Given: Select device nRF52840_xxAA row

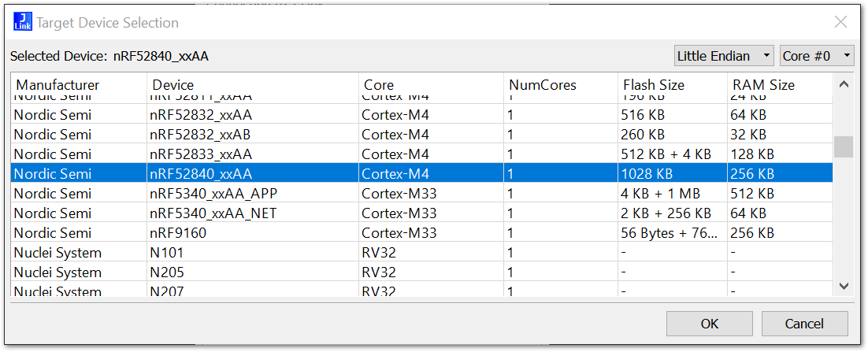Looking at the screenshot, I should (x=422, y=174).
